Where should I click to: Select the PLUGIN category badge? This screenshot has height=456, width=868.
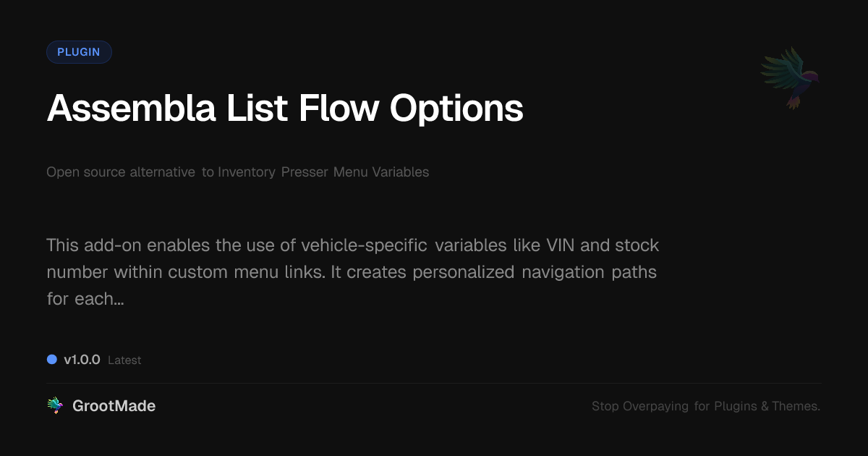pos(79,52)
